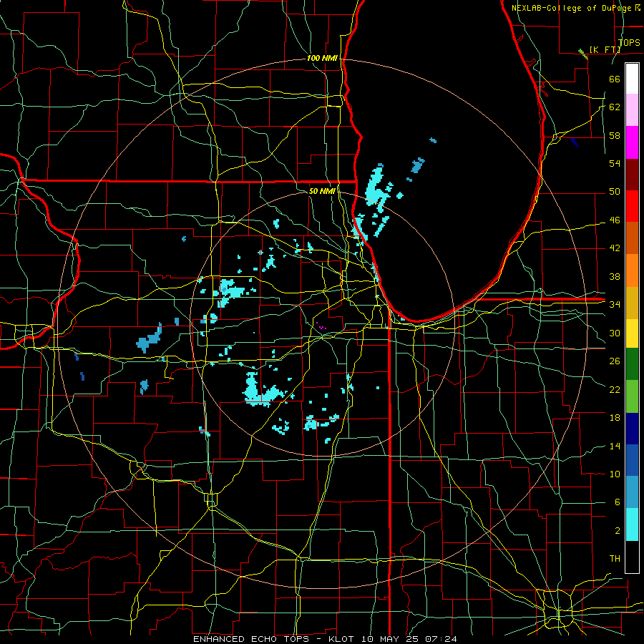Click the "10 MAY 25 07:24" timestamp
644x644 pixels.
409,639
